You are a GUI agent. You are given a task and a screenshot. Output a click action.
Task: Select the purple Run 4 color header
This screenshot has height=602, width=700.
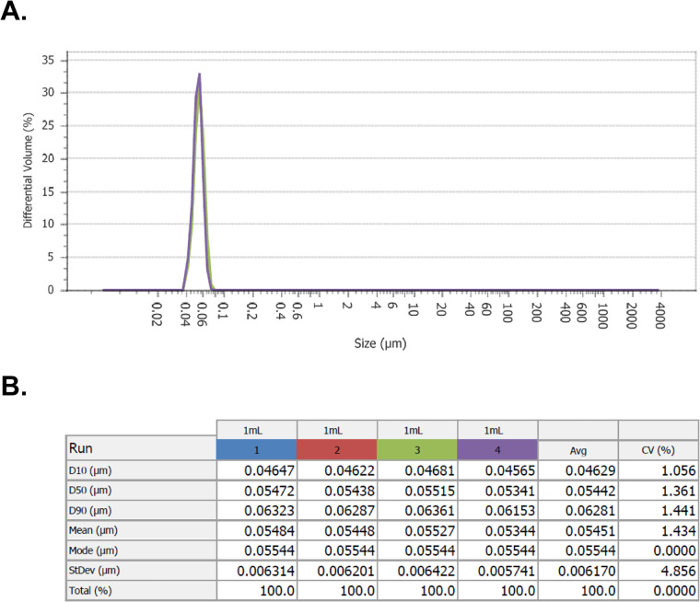(x=497, y=449)
